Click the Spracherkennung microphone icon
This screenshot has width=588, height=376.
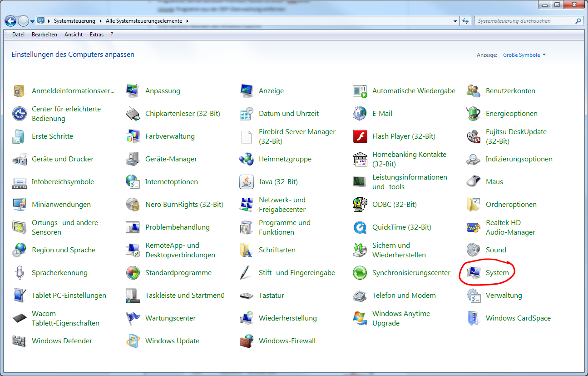click(20, 273)
